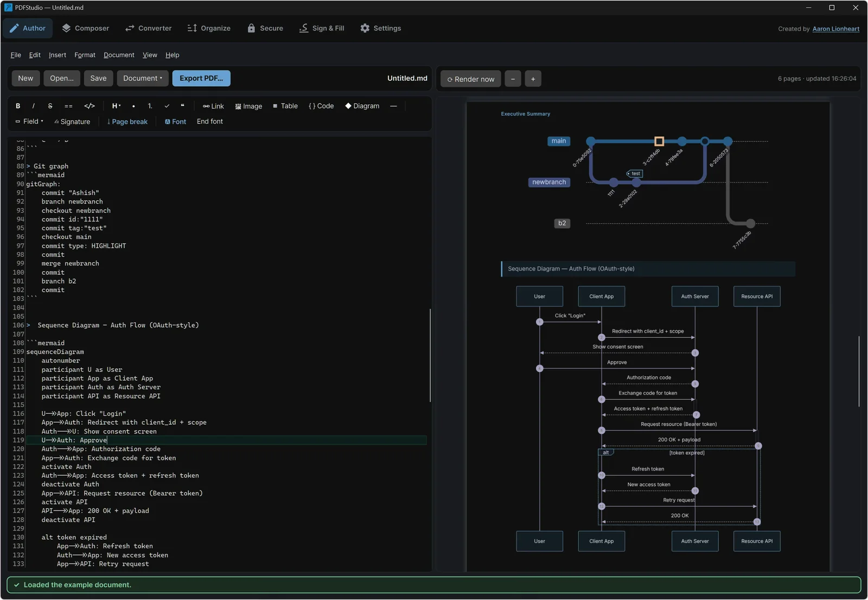Image resolution: width=868 pixels, height=600 pixels.
Task: Insert a task checkbox item
Action: click(167, 106)
